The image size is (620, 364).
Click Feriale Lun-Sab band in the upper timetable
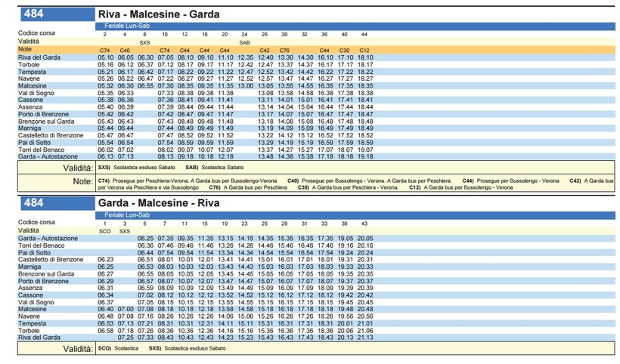pos(355,26)
